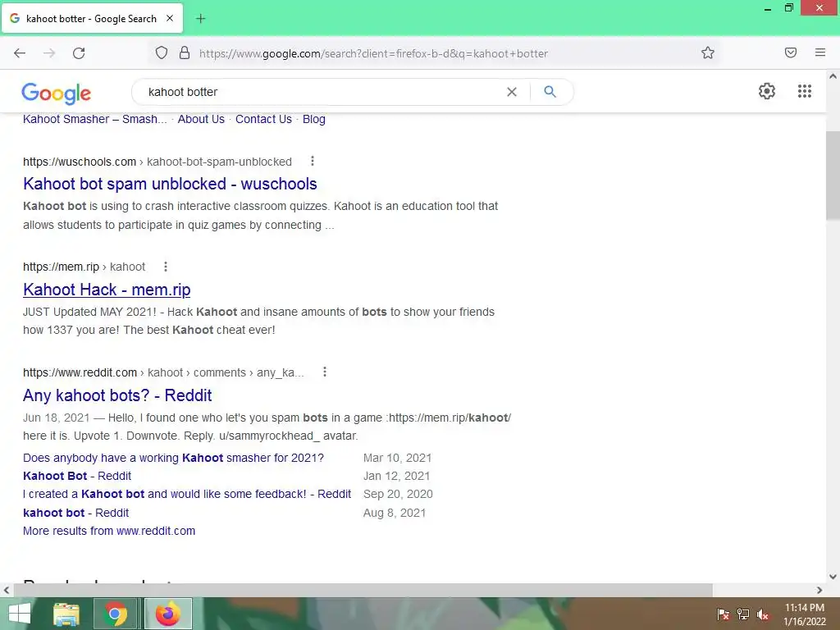Click the horizontal scrollbar thumb

point(363,590)
